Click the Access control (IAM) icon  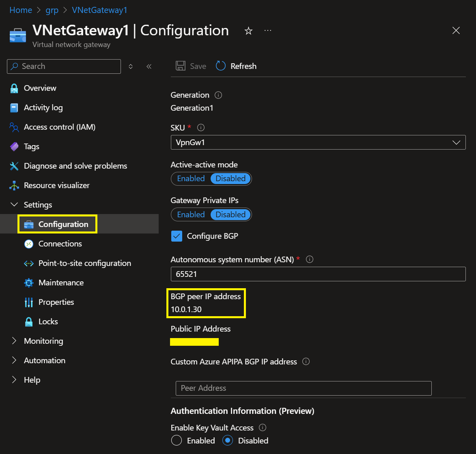pos(14,127)
